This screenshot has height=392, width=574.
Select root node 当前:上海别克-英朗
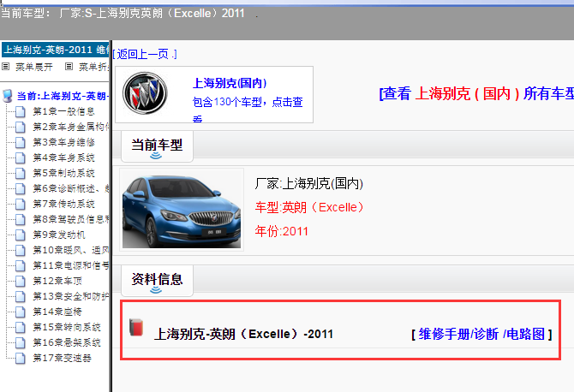[x=63, y=96]
